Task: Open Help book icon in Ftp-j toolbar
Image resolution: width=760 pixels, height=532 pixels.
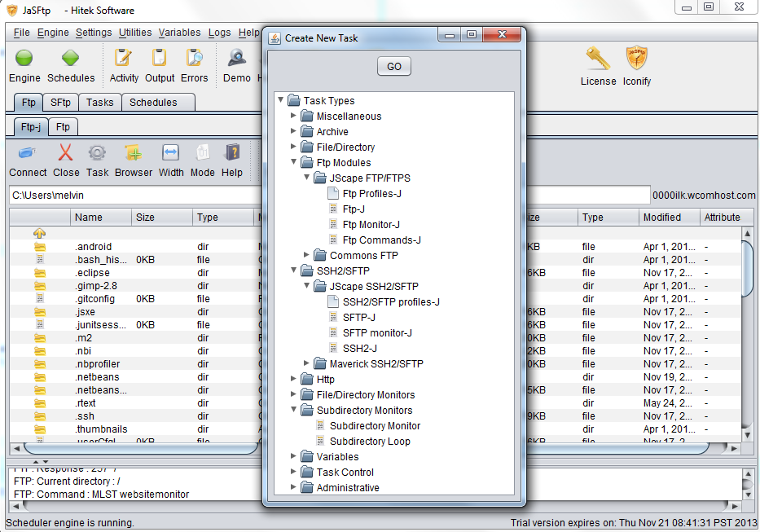Action: pyautogui.click(x=232, y=153)
